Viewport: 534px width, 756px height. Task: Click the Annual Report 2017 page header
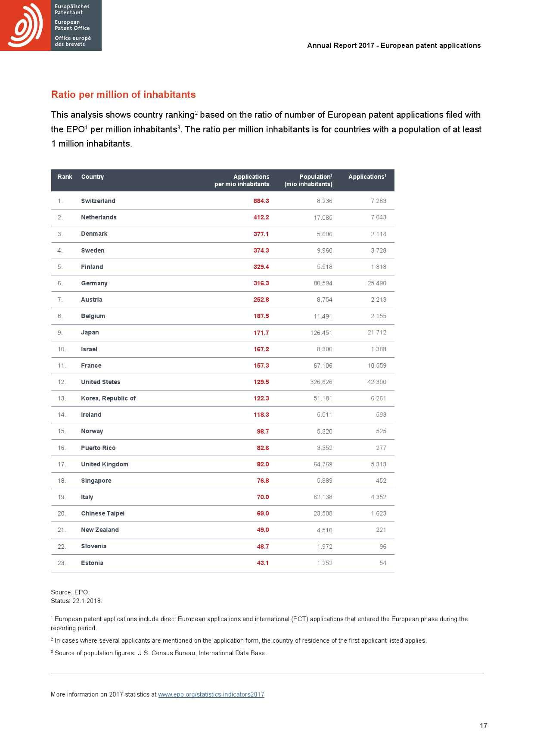tap(394, 45)
